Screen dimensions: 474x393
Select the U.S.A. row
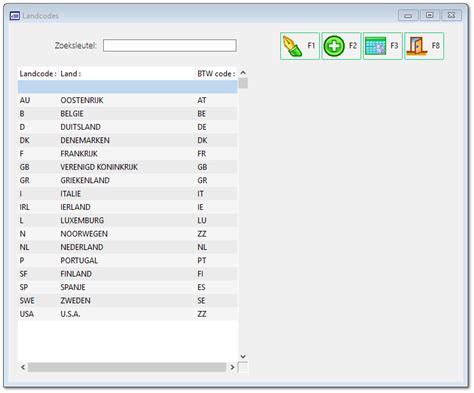tap(128, 314)
